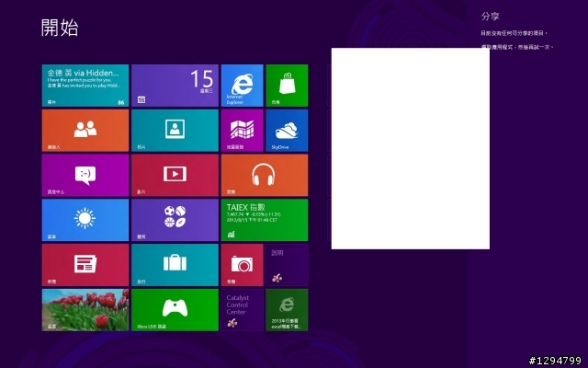Open the Weather sun tile
This screenshot has height=368, width=588.
pos(85,220)
